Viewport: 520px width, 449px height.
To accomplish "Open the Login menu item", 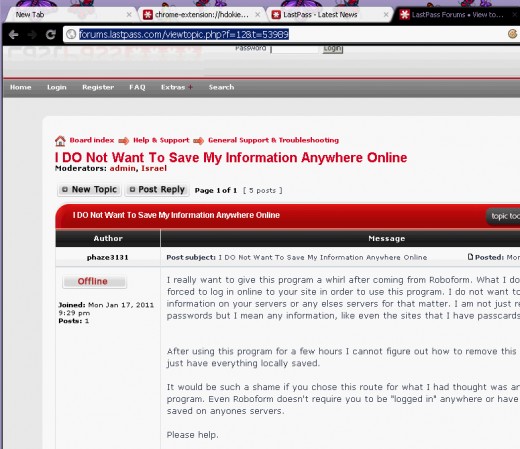I will [x=57, y=87].
